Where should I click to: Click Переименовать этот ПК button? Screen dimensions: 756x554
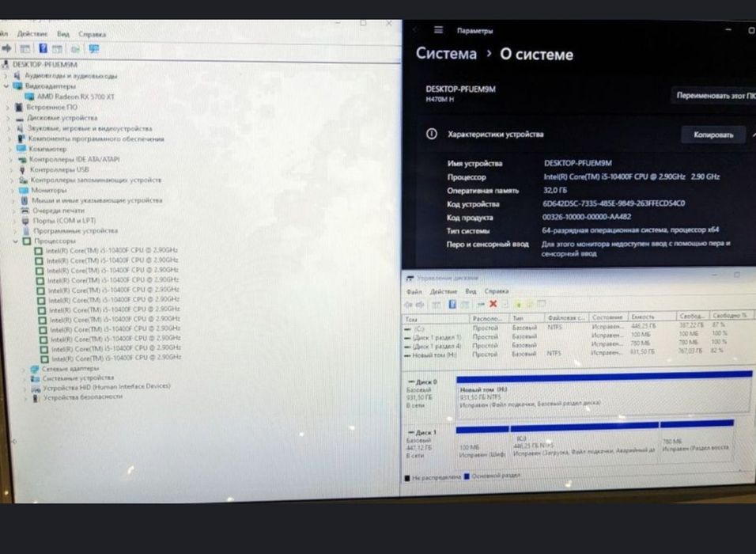click(714, 96)
